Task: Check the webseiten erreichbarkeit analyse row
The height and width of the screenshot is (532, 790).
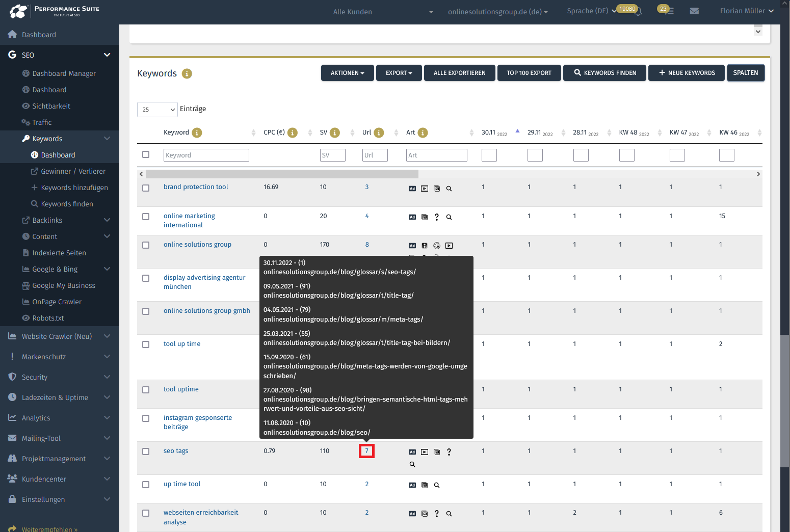Action: coord(146,513)
